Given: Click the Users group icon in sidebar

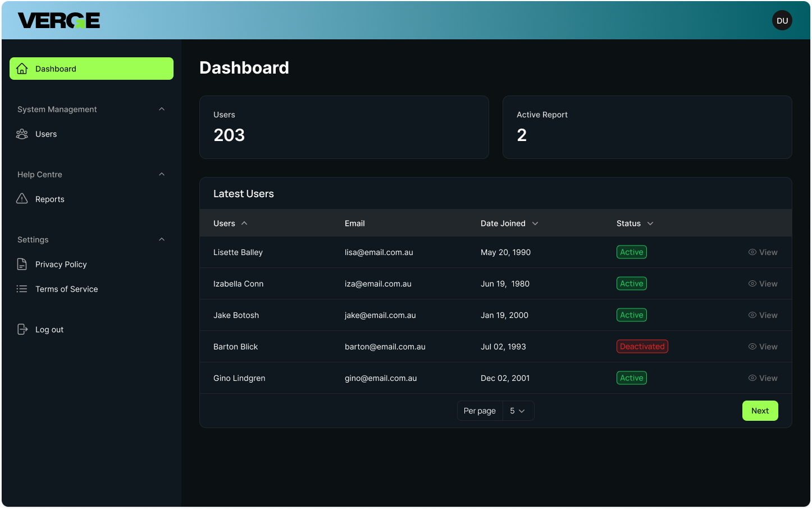Looking at the screenshot, I should (x=22, y=134).
